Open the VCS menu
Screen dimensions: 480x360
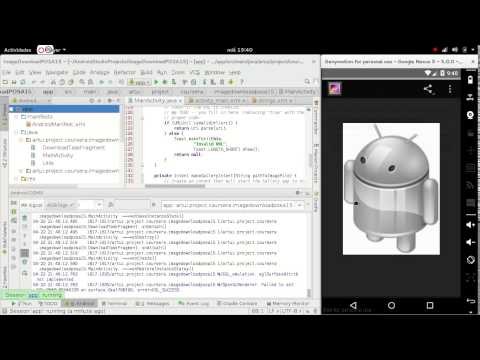(195, 72)
